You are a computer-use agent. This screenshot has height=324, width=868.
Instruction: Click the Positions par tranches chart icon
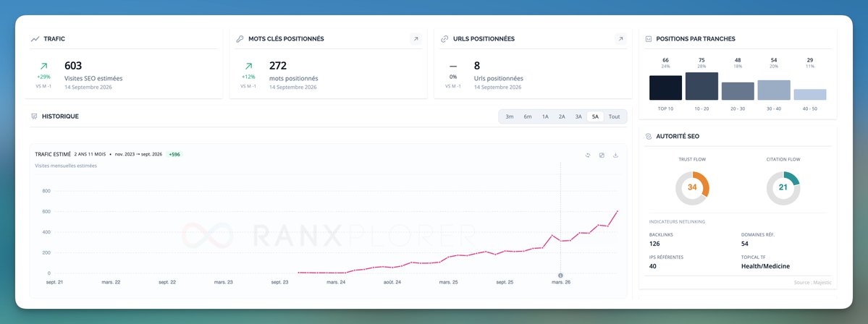pyautogui.click(x=648, y=39)
